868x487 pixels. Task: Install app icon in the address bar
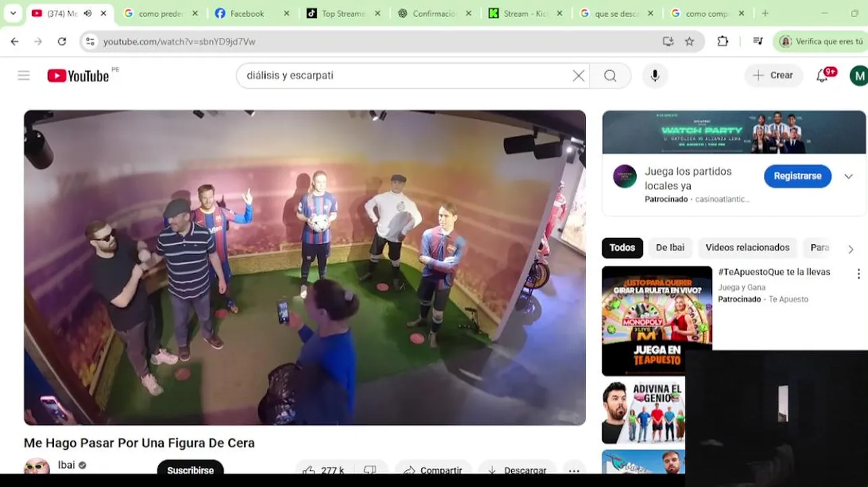coord(668,41)
